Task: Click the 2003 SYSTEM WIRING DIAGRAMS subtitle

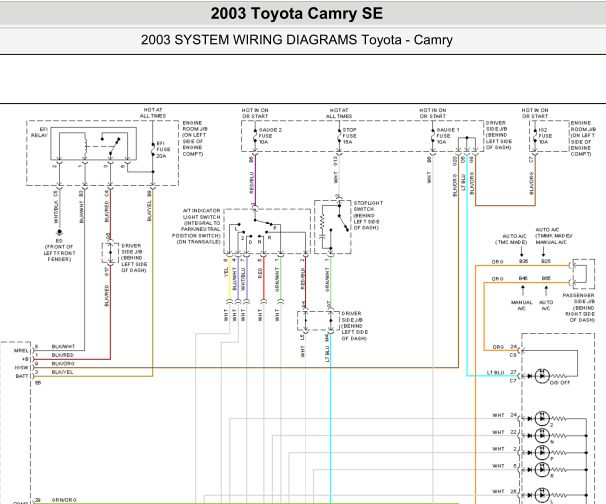Action: [296, 40]
